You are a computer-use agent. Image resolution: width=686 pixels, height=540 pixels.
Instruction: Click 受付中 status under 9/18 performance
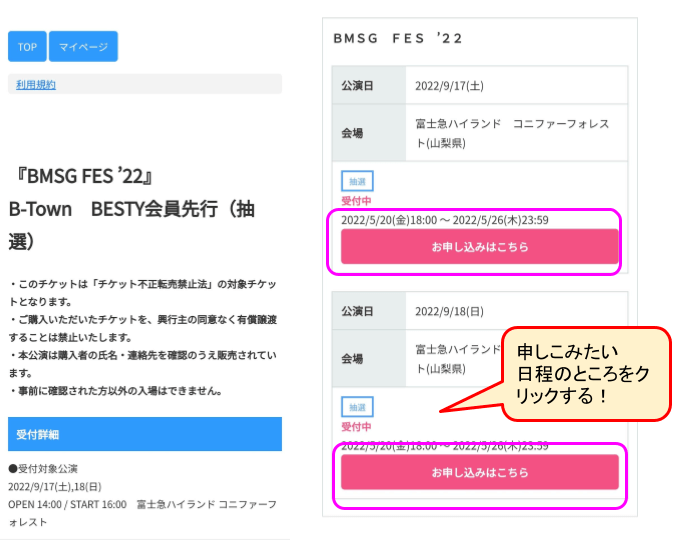coord(356,427)
